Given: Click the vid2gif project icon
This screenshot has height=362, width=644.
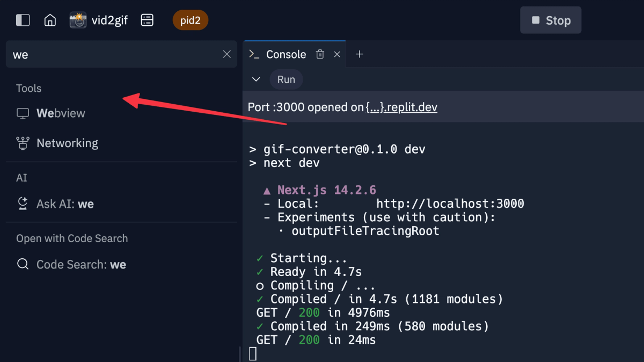Looking at the screenshot, I should point(78,20).
